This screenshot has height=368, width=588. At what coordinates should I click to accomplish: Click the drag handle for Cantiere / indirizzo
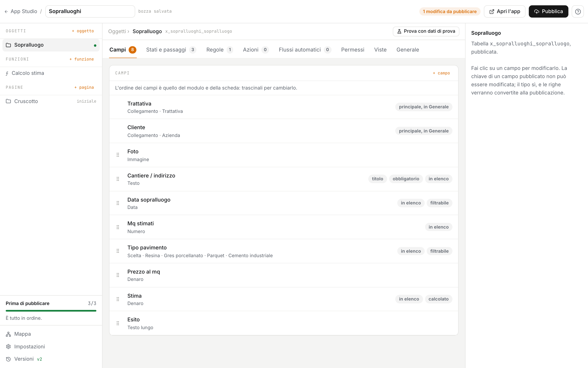118,179
